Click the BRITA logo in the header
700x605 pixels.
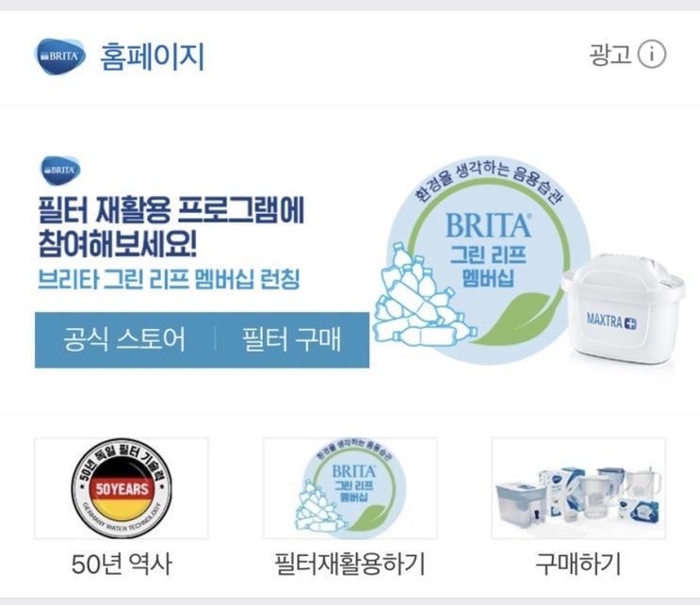tap(59, 57)
